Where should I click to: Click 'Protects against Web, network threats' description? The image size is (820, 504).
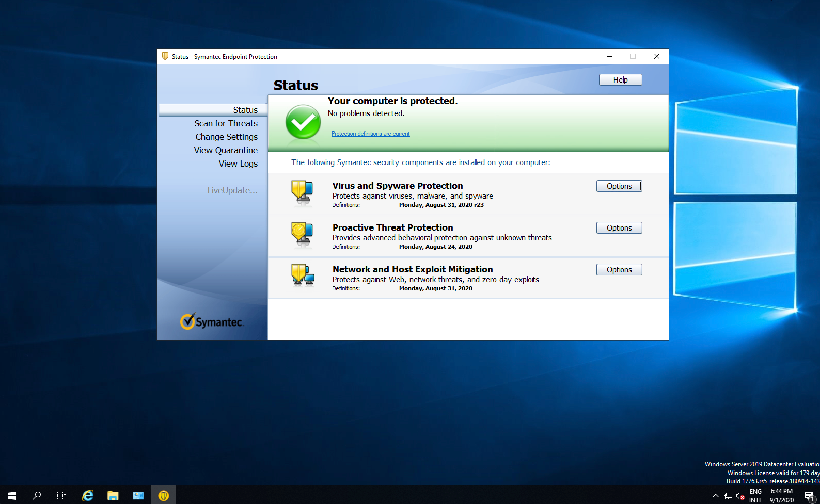tap(436, 280)
